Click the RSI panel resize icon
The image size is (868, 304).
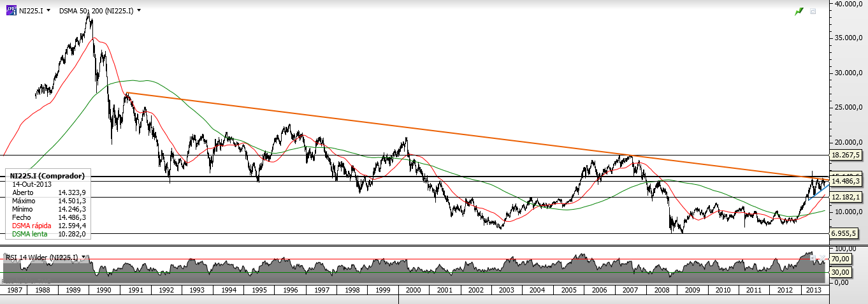[813, 258]
